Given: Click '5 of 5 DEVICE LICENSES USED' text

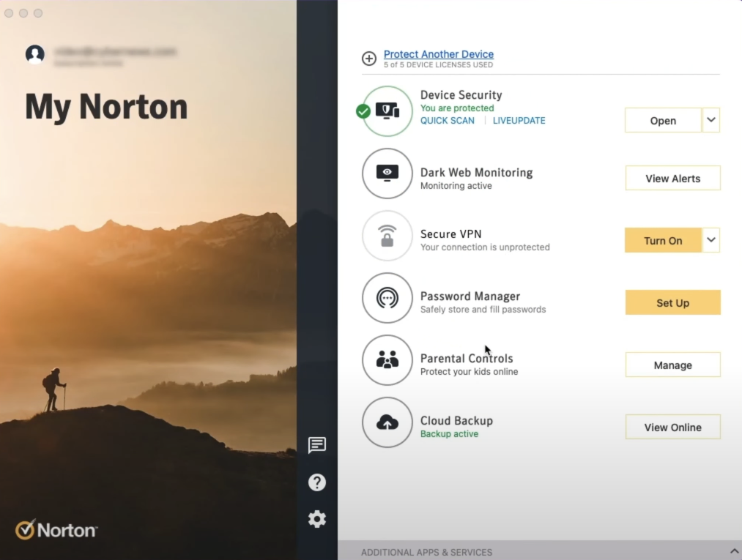Looking at the screenshot, I should pyautogui.click(x=438, y=65).
